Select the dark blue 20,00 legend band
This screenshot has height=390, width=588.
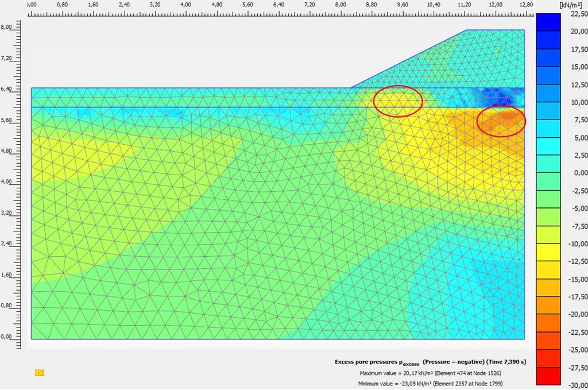548,22
